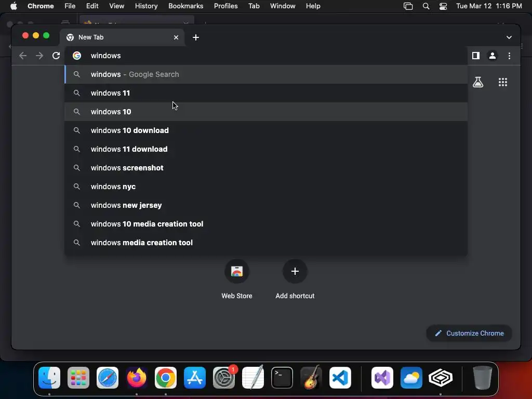This screenshot has height=399, width=532.
Task: Open the Chrome three-dot menu
Action: 509,56
